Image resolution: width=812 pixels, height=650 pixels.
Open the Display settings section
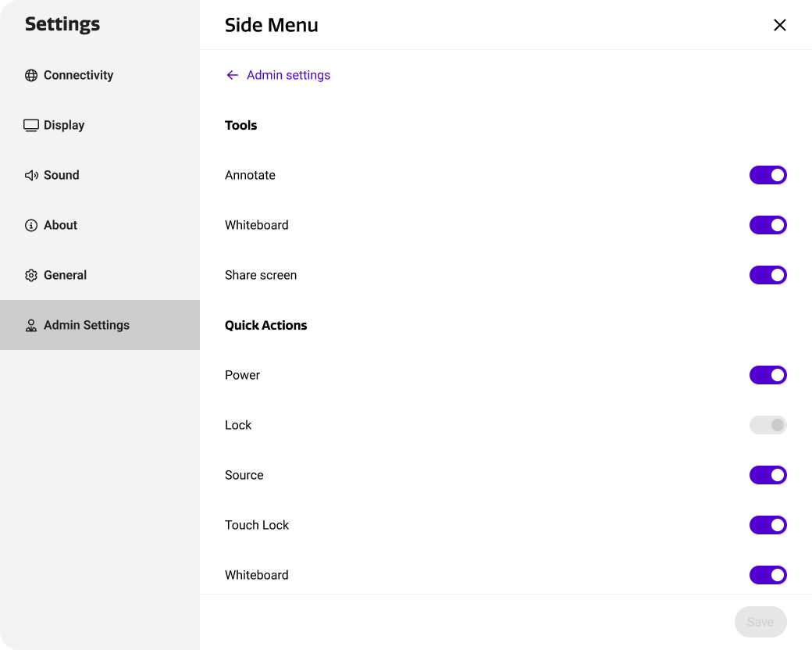[x=64, y=125]
